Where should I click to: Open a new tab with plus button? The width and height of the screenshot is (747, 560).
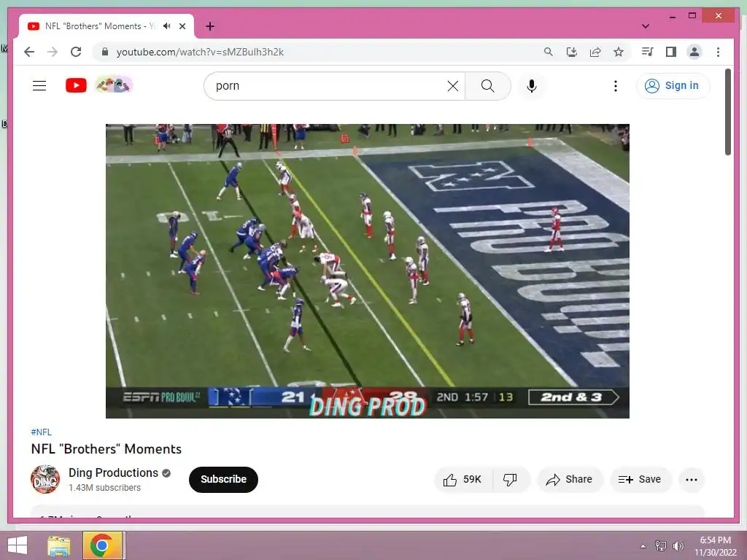click(210, 26)
